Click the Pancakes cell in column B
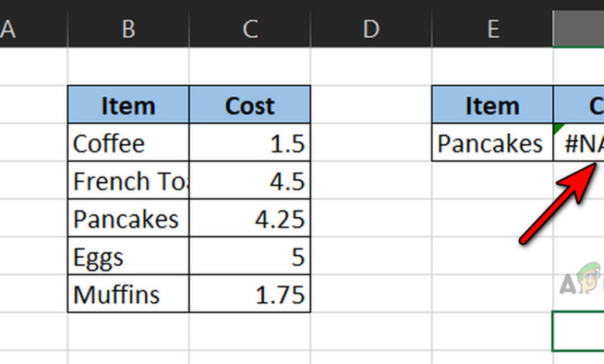 coord(129,218)
